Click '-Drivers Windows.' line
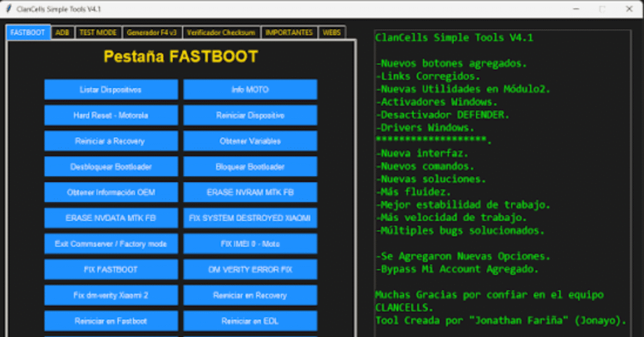 click(425, 128)
